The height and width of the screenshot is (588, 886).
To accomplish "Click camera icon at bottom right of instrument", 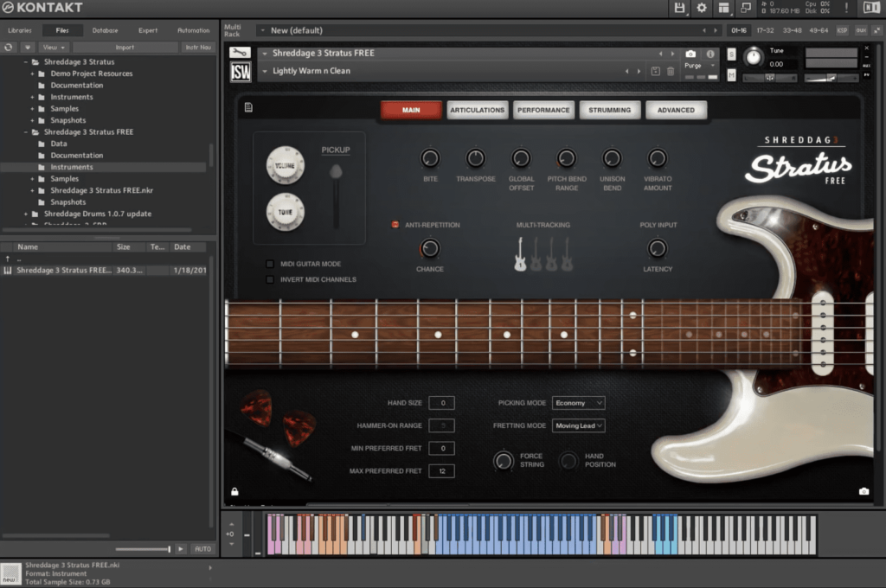I will pyautogui.click(x=864, y=491).
